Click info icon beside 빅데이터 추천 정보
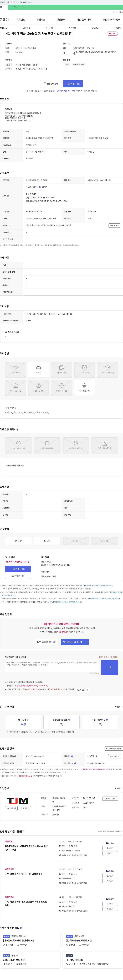Image resolution: width=123 pixels, height=980 pixels. pos(21,928)
